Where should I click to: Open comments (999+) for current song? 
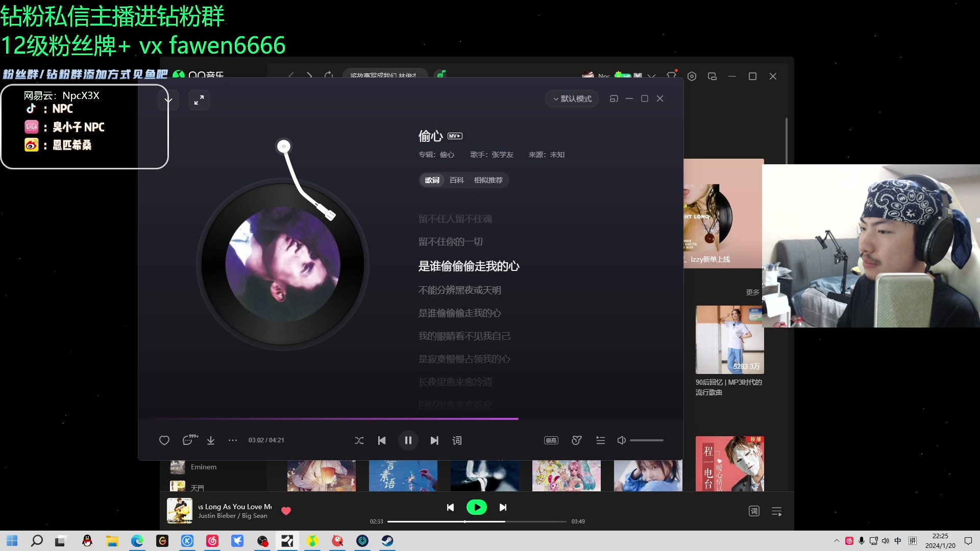[189, 440]
